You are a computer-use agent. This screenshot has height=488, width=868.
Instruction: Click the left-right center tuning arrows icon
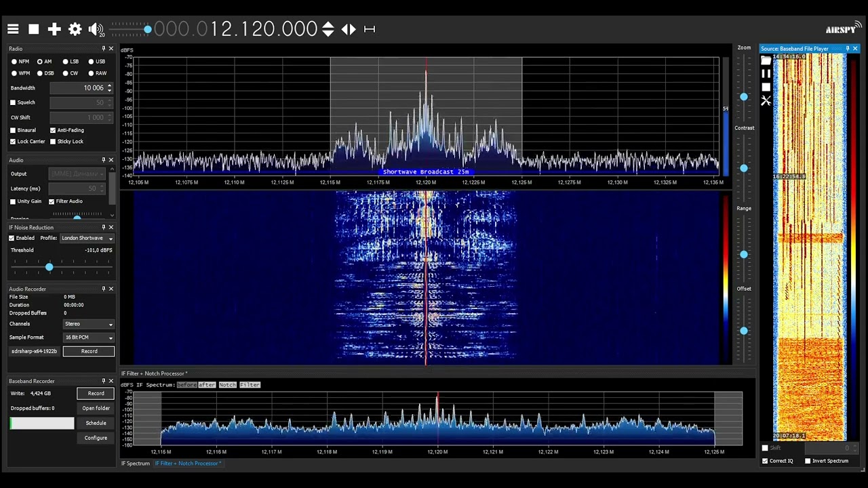(x=349, y=29)
